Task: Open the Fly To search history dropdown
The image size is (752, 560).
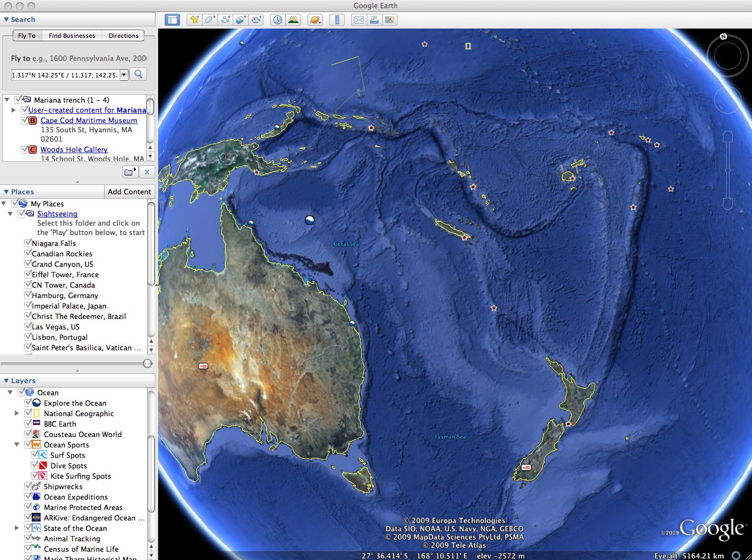Action: point(124,75)
